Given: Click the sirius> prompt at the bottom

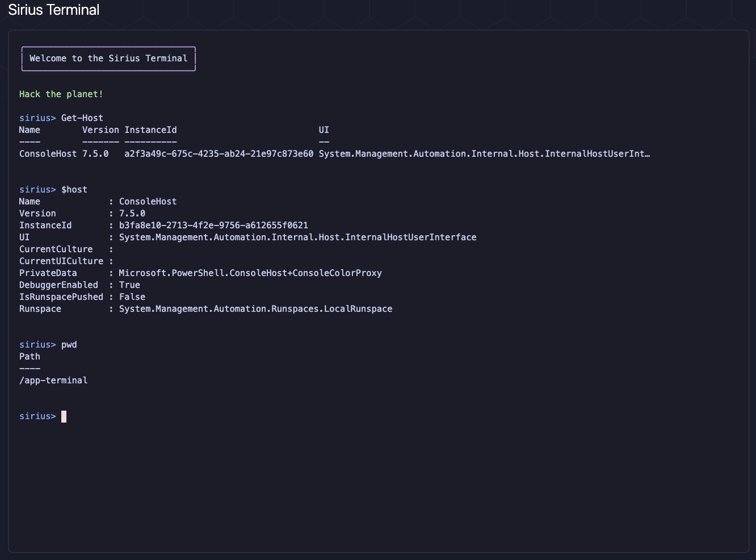Looking at the screenshot, I should [36, 416].
